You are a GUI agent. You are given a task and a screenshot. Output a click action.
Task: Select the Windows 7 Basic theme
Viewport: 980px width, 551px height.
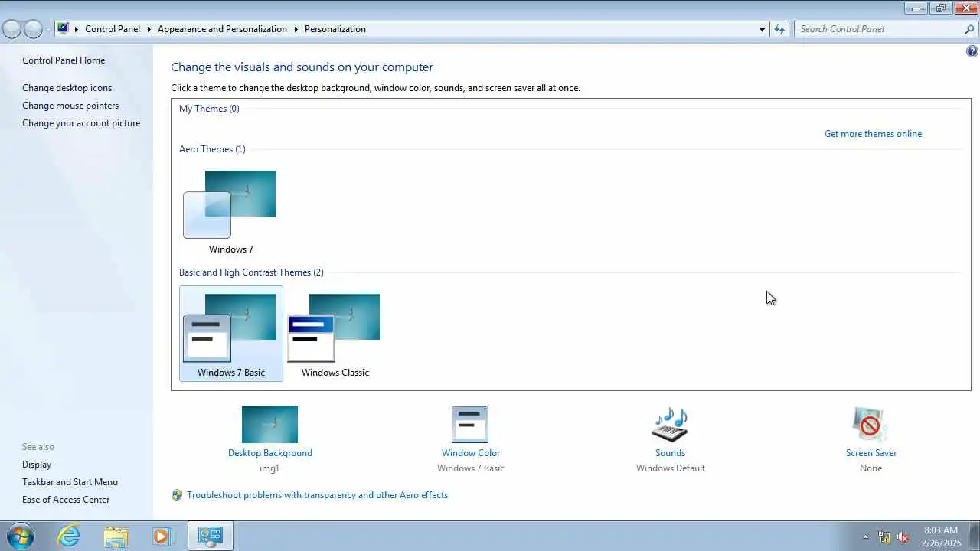click(230, 334)
